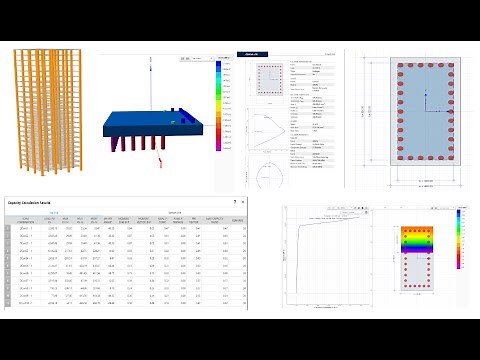
Task: Click first small view icon beside pile cap dropdown
Action: point(183,59)
